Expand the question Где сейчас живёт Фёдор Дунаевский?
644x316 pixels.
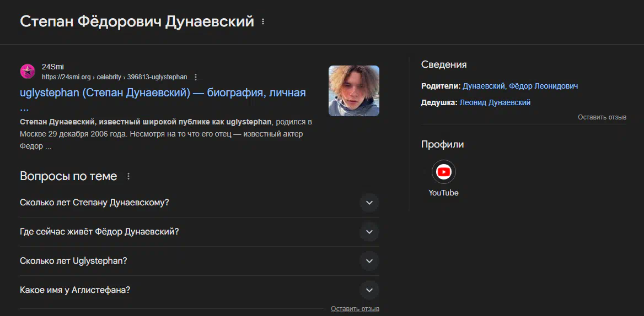tap(199, 232)
